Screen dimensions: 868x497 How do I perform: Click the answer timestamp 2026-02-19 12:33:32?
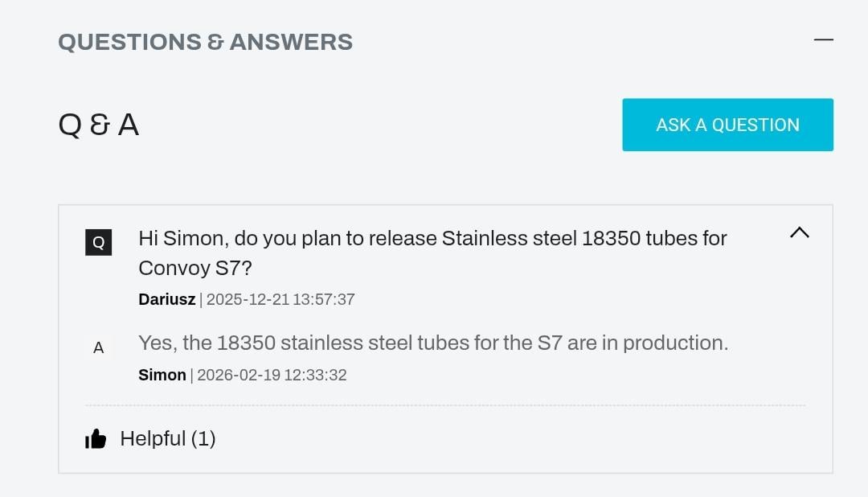coord(272,375)
